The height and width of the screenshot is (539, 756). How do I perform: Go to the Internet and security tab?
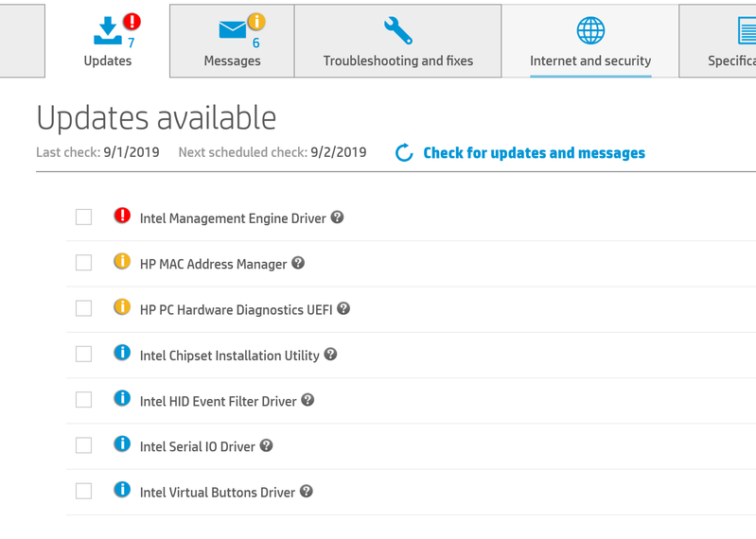click(590, 42)
